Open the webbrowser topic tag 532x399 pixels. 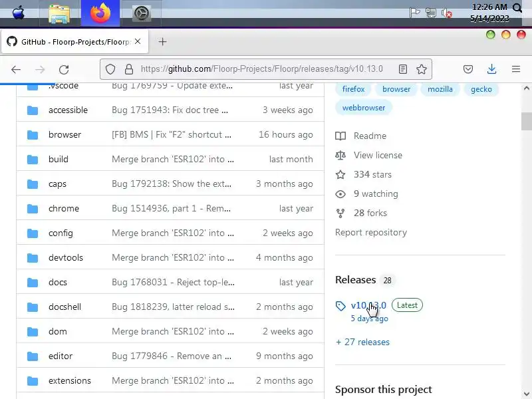(x=364, y=108)
